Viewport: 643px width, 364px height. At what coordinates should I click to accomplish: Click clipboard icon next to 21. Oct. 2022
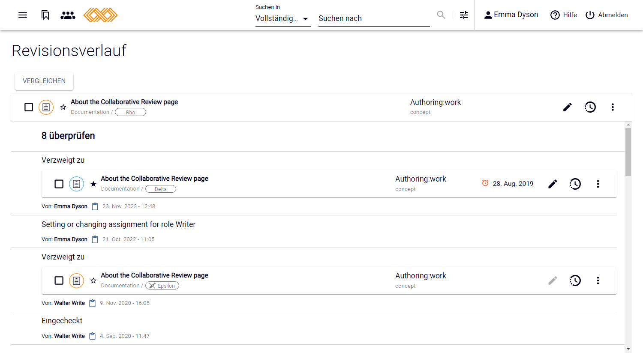pos(95,239)
